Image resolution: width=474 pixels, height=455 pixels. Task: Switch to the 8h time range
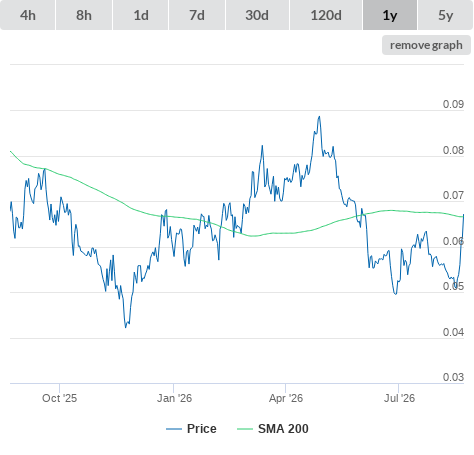coord(84,15)
